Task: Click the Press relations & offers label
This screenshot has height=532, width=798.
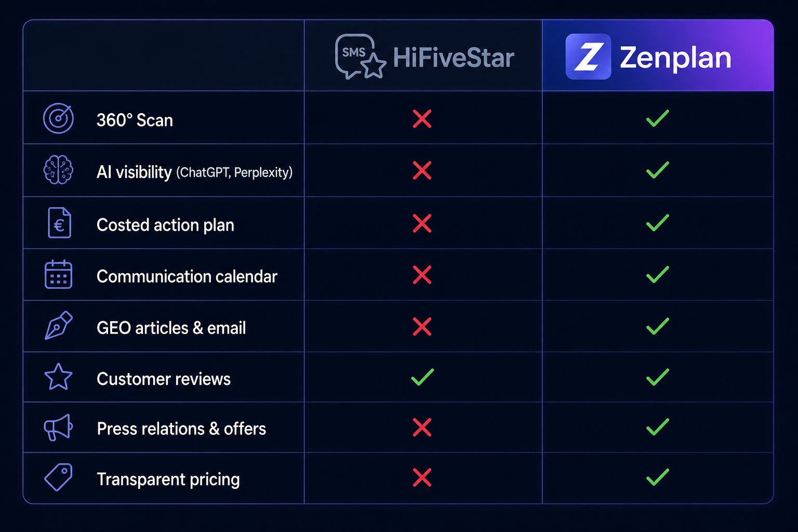Action: 181,429
